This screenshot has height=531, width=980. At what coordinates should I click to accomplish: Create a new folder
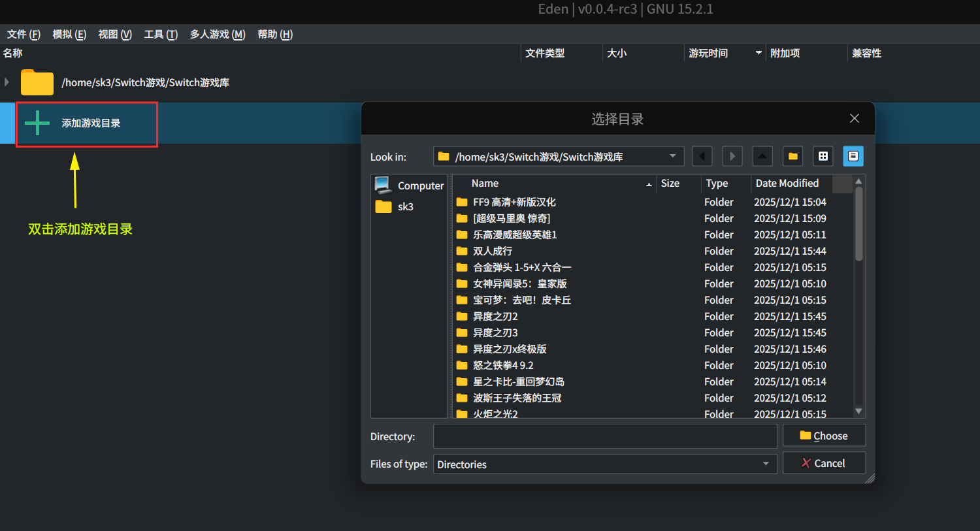(793, 156)
